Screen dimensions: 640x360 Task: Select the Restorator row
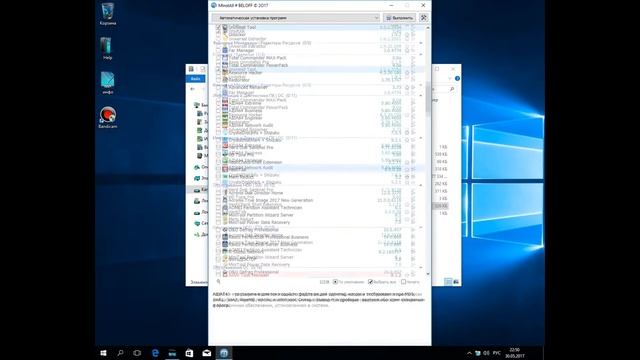coord(318,80)
